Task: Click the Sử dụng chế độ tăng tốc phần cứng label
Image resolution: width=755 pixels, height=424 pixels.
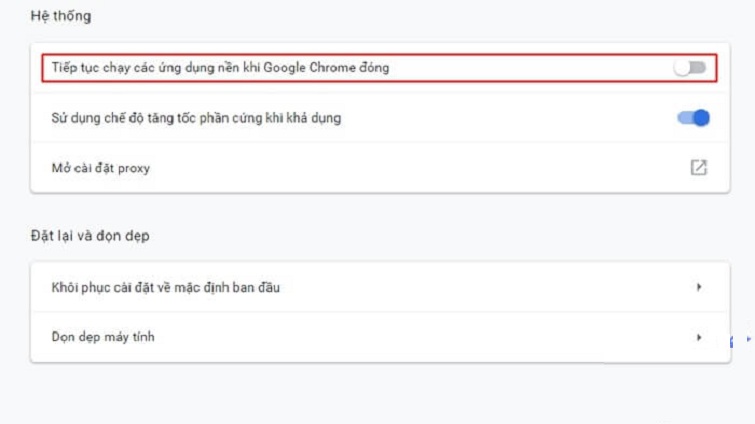Action: point(196,118)
